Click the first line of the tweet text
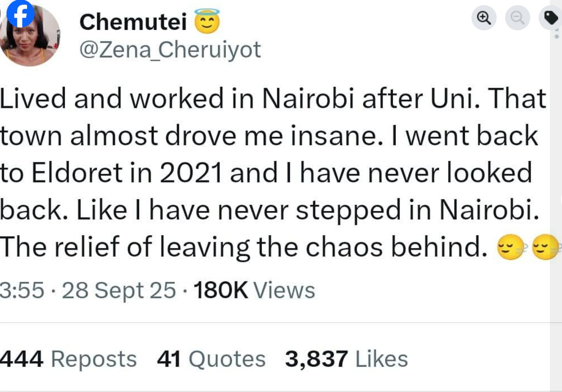 (x=273, y=98)
